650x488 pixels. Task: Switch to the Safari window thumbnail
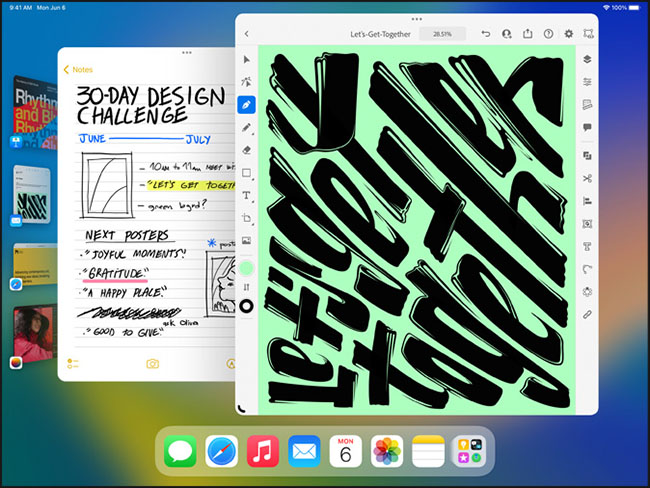pyautogui.click(x=35, y=265)
